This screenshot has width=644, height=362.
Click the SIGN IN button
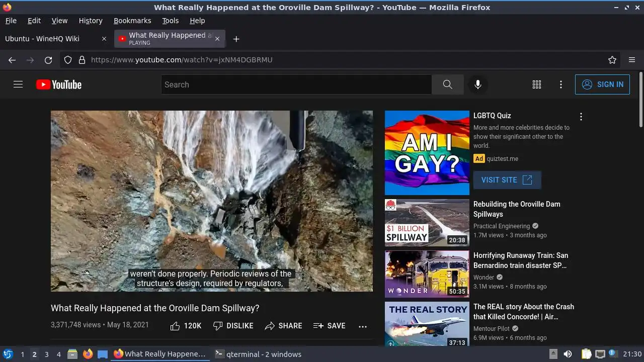[x=602, y=84]
